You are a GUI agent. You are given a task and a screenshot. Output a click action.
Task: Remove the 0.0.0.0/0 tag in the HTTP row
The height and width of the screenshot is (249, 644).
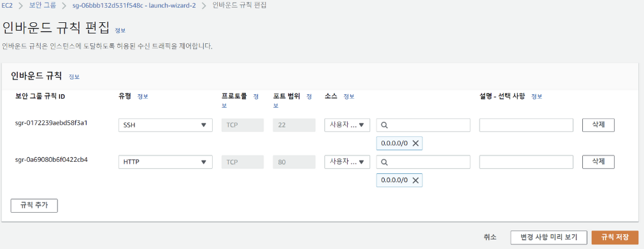click(415, 180)
